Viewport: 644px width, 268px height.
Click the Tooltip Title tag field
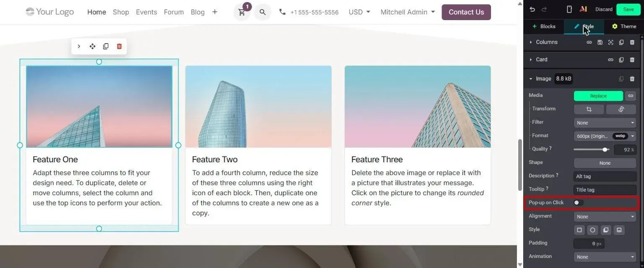coord(605,190)
